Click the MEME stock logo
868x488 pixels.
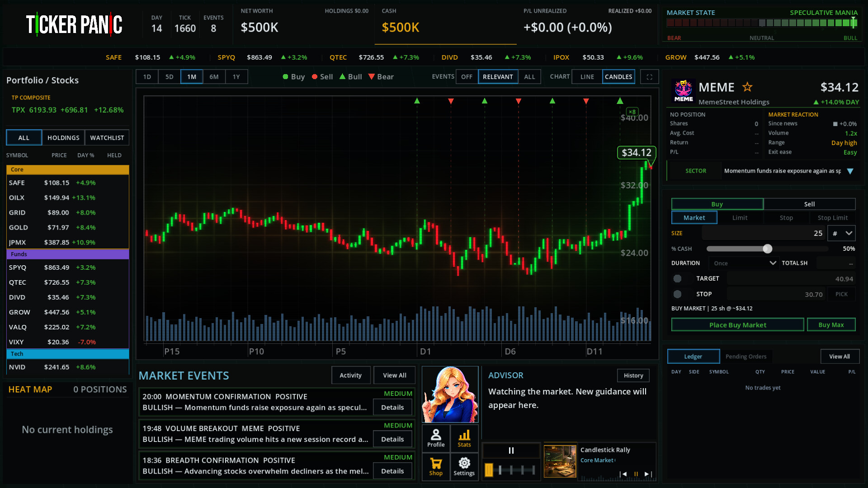pos(684,90)
